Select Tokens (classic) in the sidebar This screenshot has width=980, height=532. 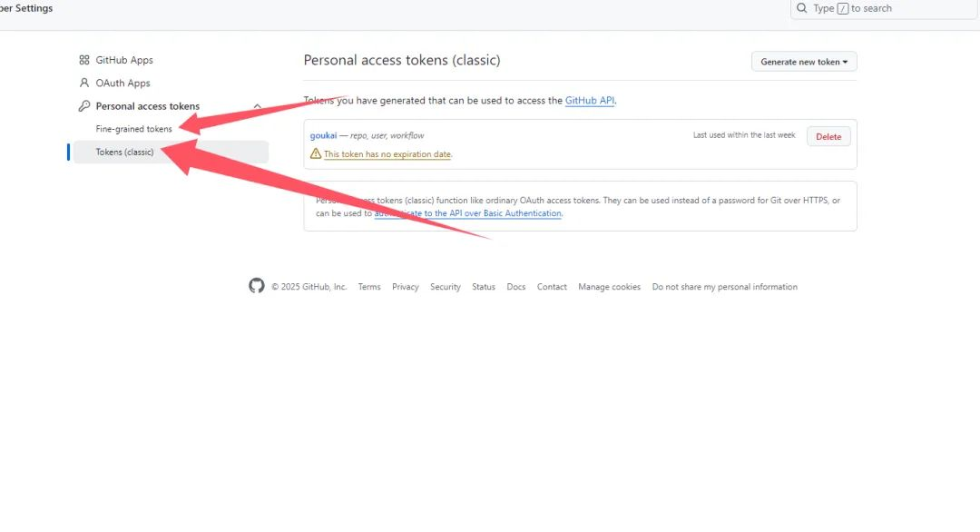click(x=125, y=152)
